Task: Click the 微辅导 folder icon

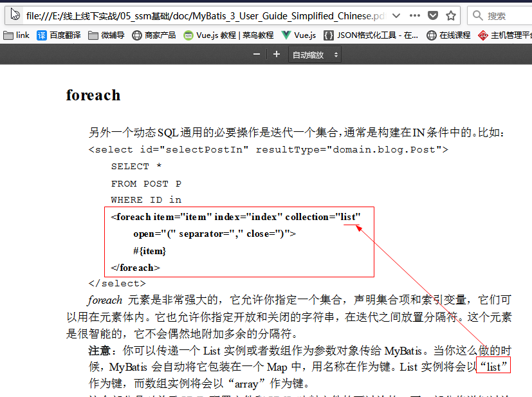Action: tap(93, 35)
